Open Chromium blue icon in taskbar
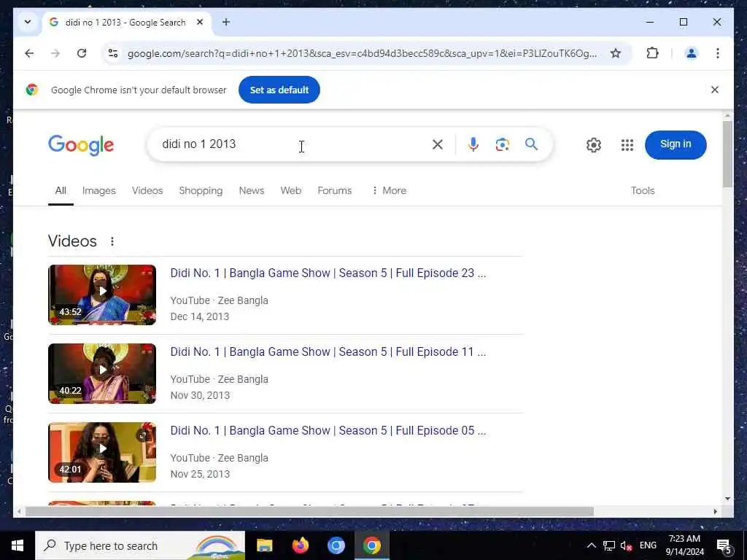Screen dimensions: 747x560 point(336,545)
